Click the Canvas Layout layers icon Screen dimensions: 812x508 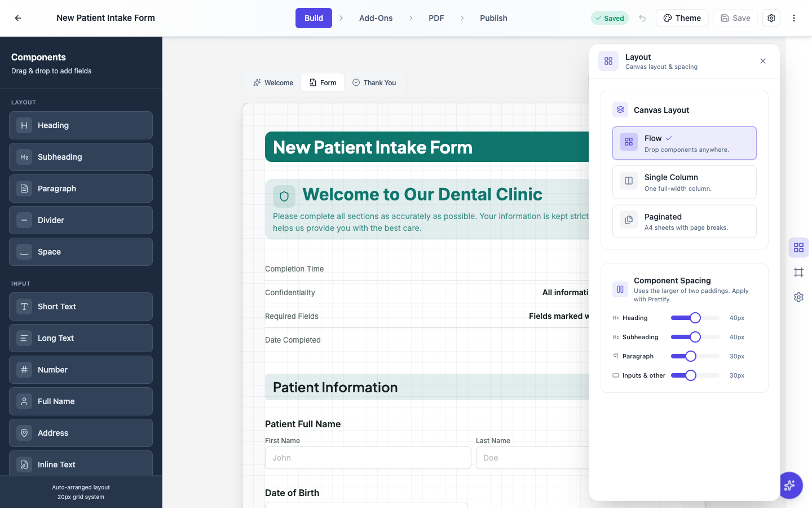click(620, 110)
